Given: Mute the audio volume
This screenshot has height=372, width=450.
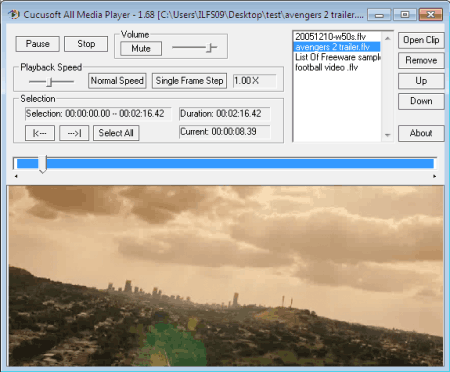Looking at the screenshot, I should pyautogui.click(x=141, y=48).
